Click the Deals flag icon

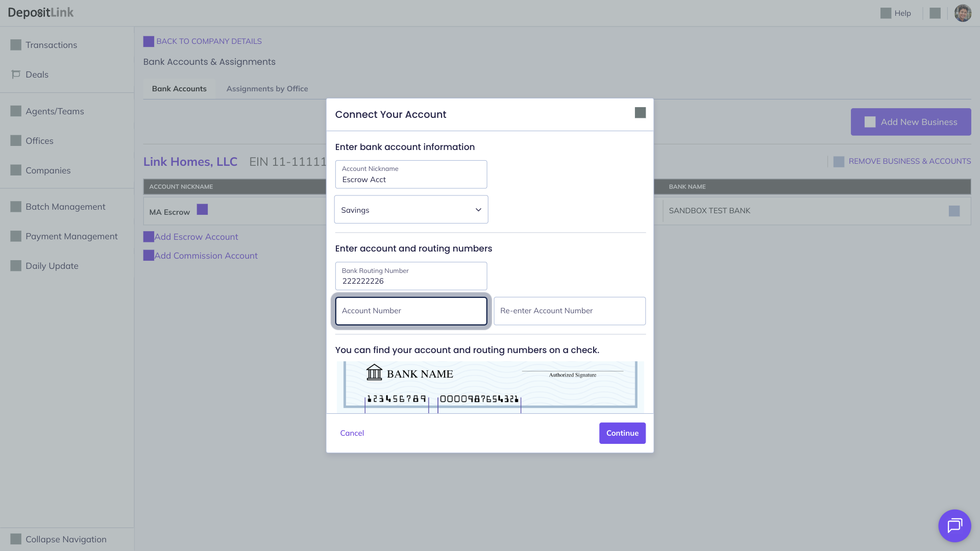click(16, 74)
